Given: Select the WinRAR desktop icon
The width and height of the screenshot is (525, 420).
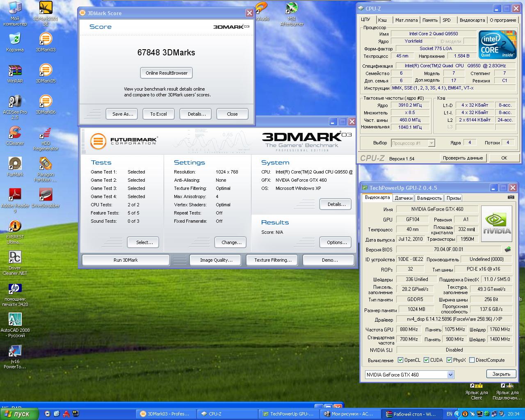Looking at the screenshot, I should 15,73.
